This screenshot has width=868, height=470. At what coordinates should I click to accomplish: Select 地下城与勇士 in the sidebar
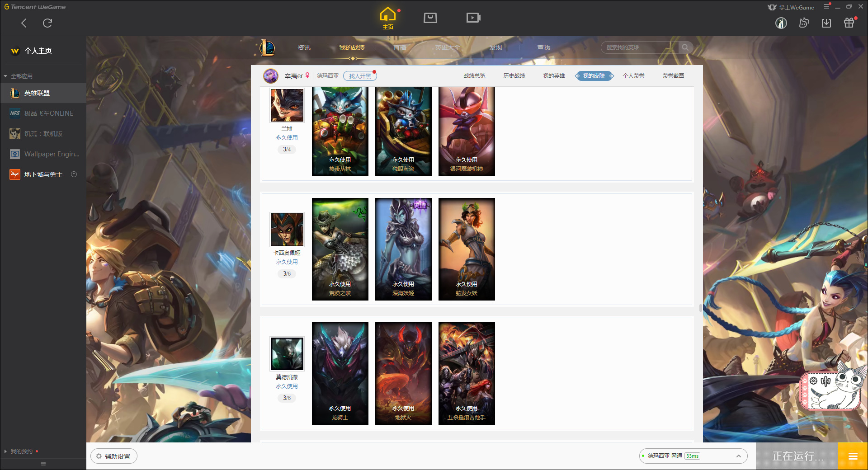tap(43, 174)
